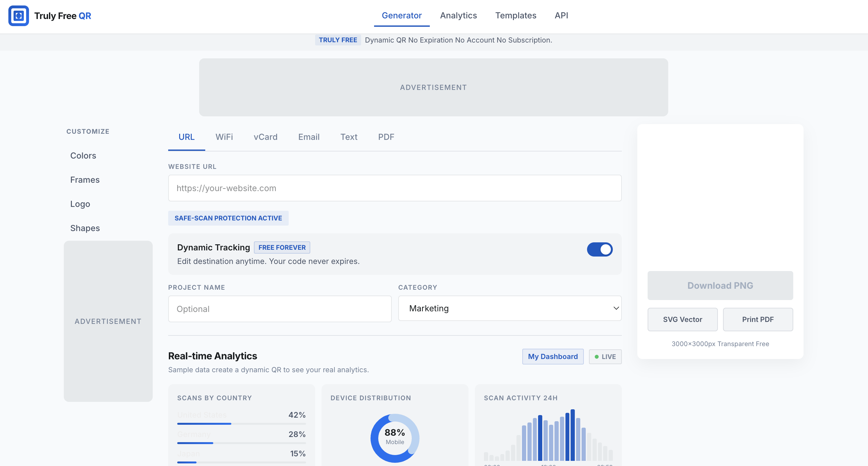Click the SVG Vector button
The width and height of the screenshot is (868, 466).
[682, 319]
